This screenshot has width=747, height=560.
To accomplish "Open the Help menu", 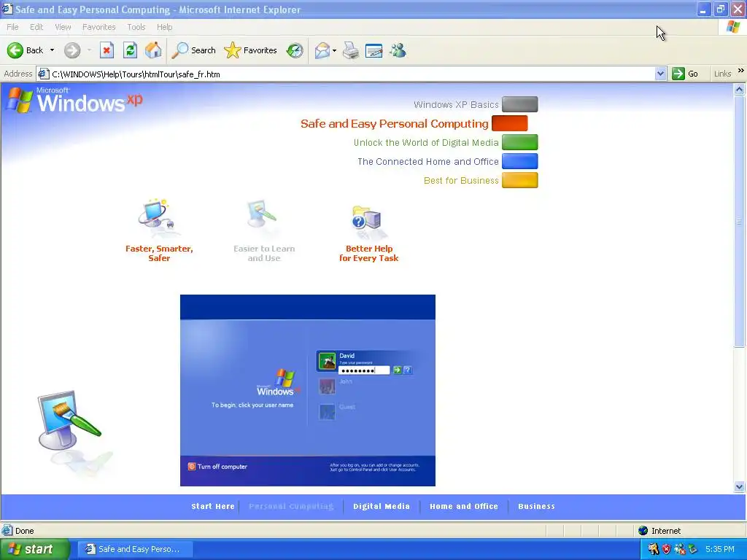I will pyautogui.click(x=164, y=27).
